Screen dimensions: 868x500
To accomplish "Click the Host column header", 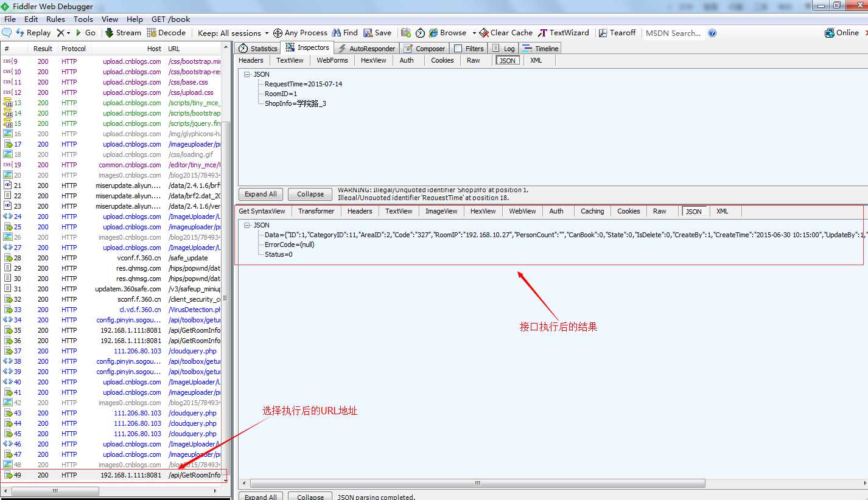I will 128,49.
